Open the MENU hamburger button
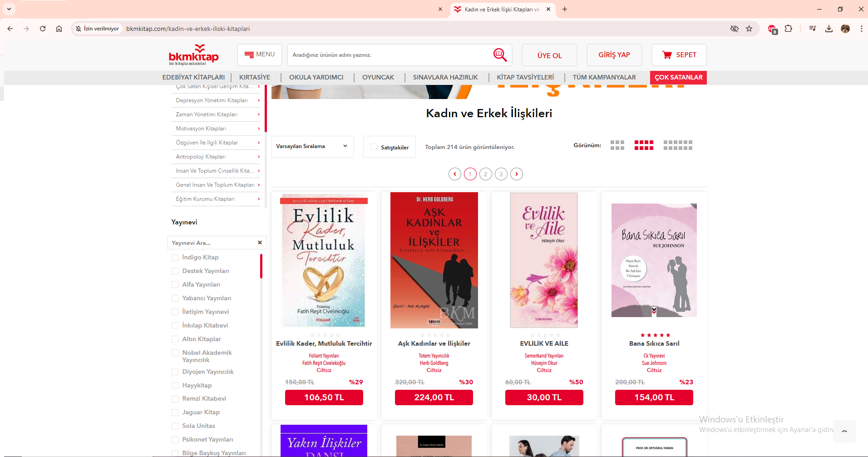868x457 pixels. tap(260, 55)
